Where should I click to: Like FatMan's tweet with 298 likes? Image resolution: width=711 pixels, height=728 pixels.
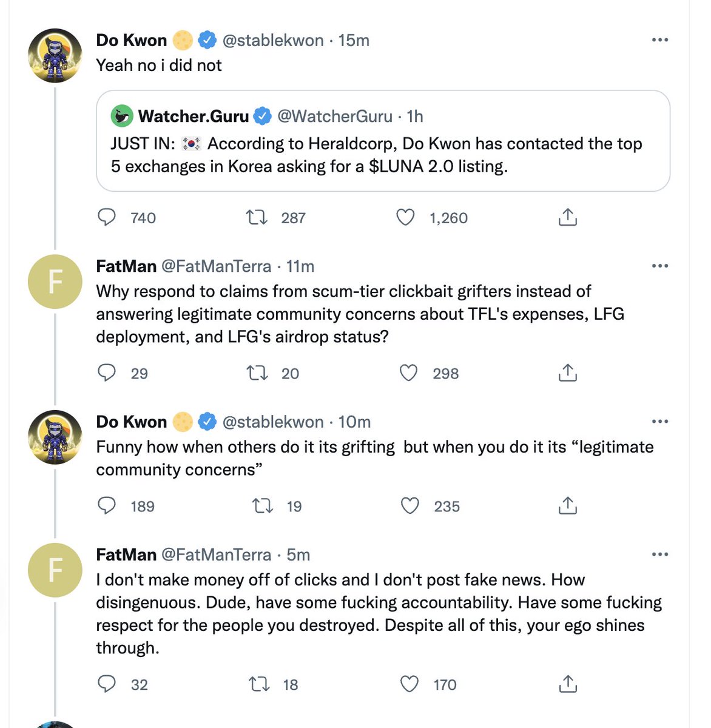pyautogui.click(x=409, y=372)
